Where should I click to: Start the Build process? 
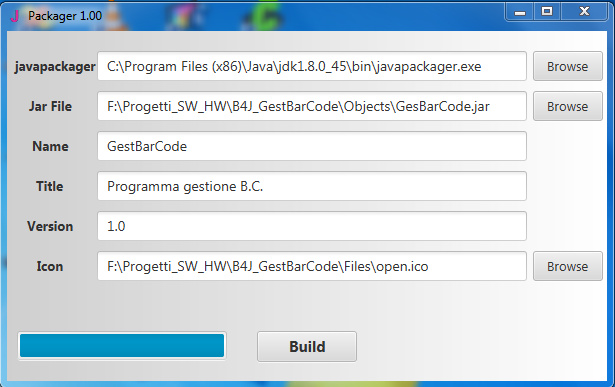[x=307, y=347]
